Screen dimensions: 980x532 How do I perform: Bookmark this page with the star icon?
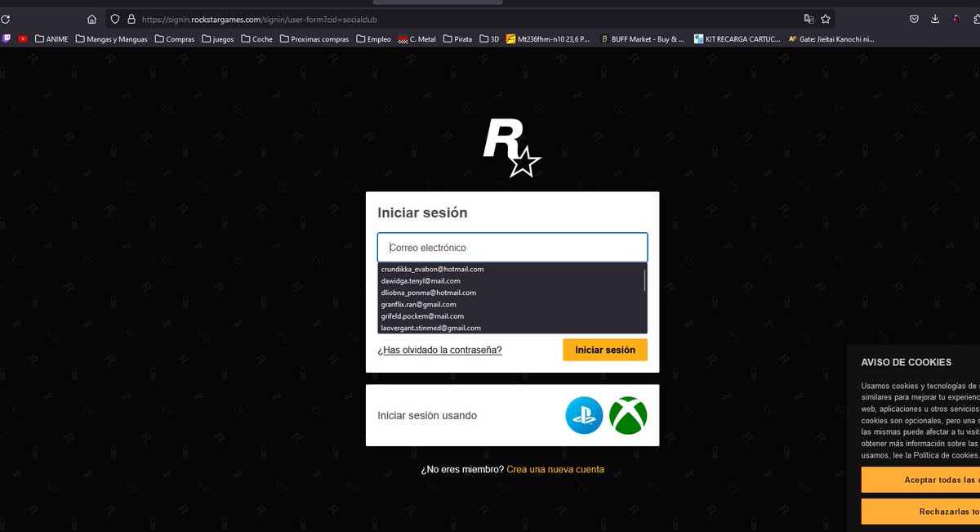click(x=826, y=19)
